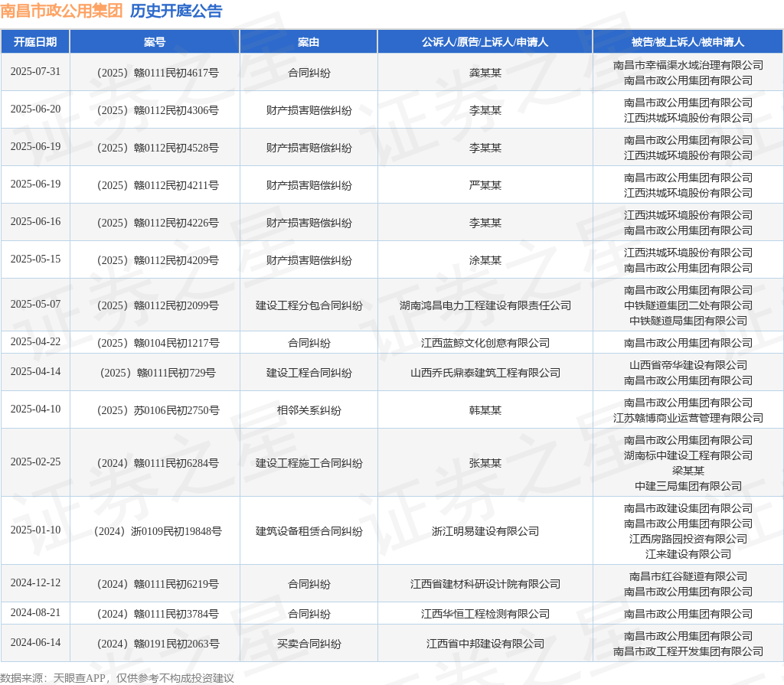
Task: Select case number (2025)赣0112民初4528号
Action: coord(158,148)
